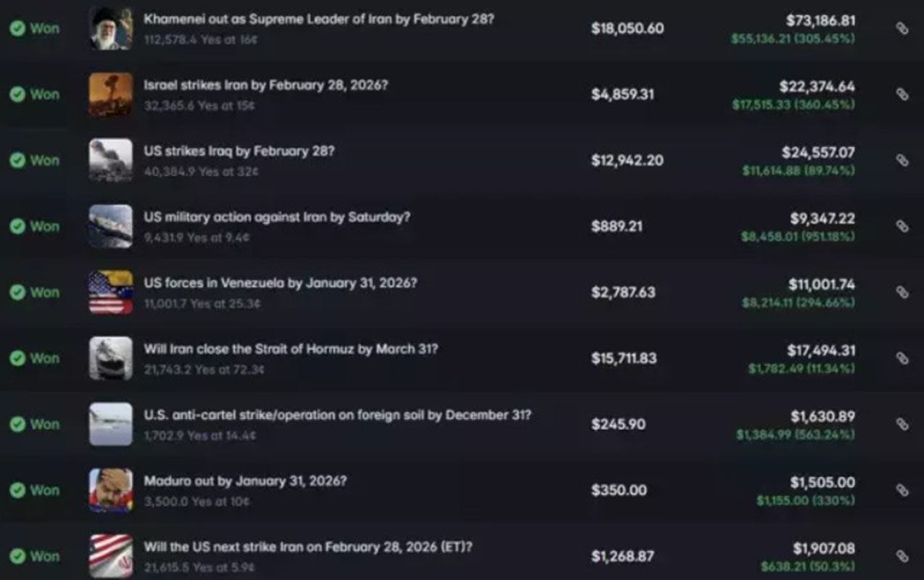Open "Will Iran close the Strait of Hormuz" market
This screenshot has height=580, width=924.
click(290, 349)
